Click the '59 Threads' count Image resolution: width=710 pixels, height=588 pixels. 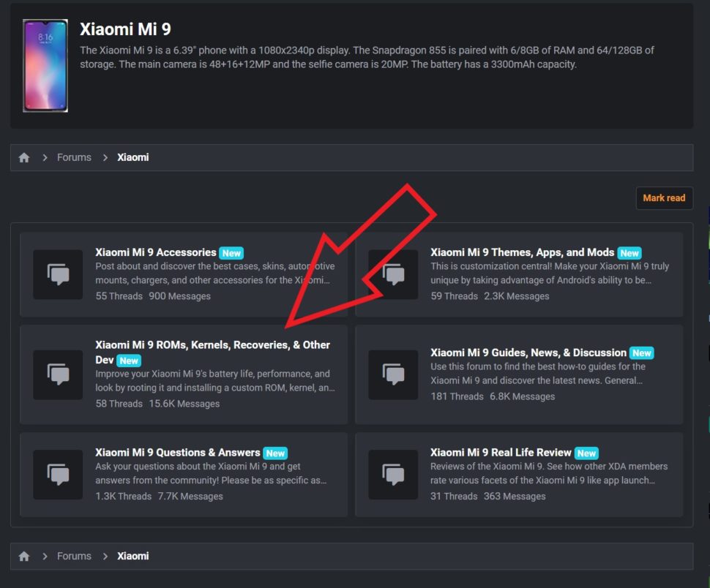click(454, 296)
